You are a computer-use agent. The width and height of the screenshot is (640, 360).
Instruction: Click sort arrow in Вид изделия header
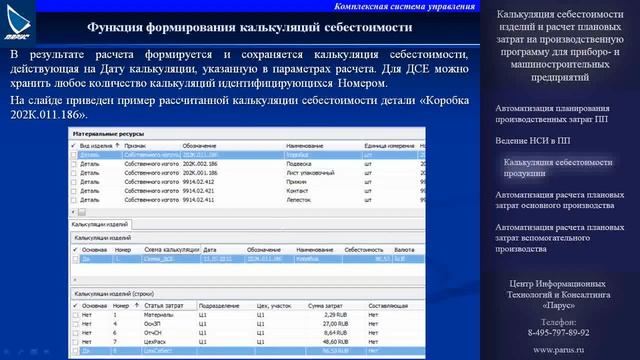(x=117, y=145)
